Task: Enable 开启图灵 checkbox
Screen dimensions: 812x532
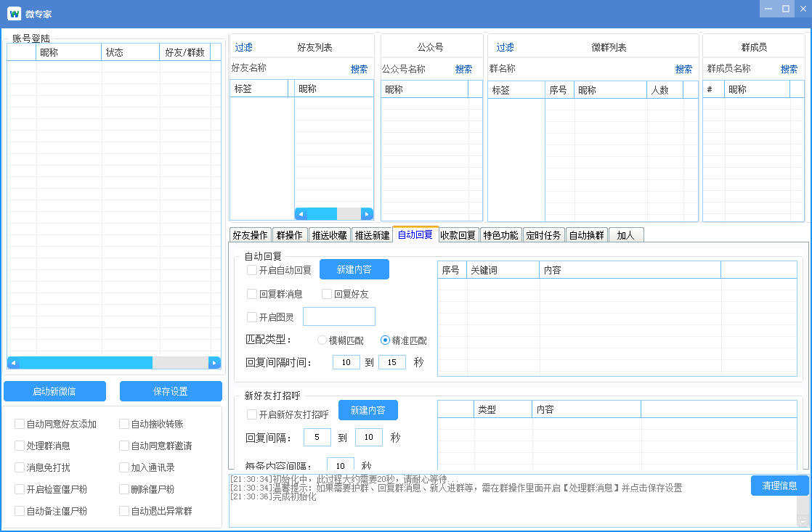Action: pos(252,317)
